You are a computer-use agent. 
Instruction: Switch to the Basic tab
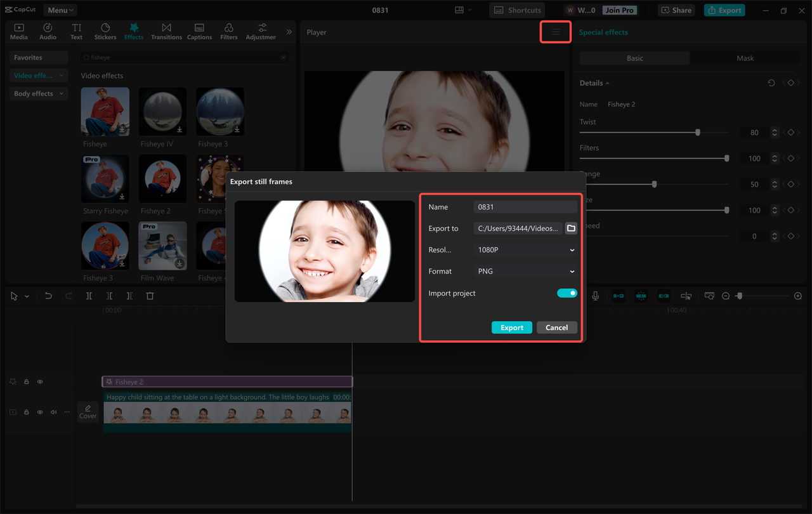[x=634, y=58]
